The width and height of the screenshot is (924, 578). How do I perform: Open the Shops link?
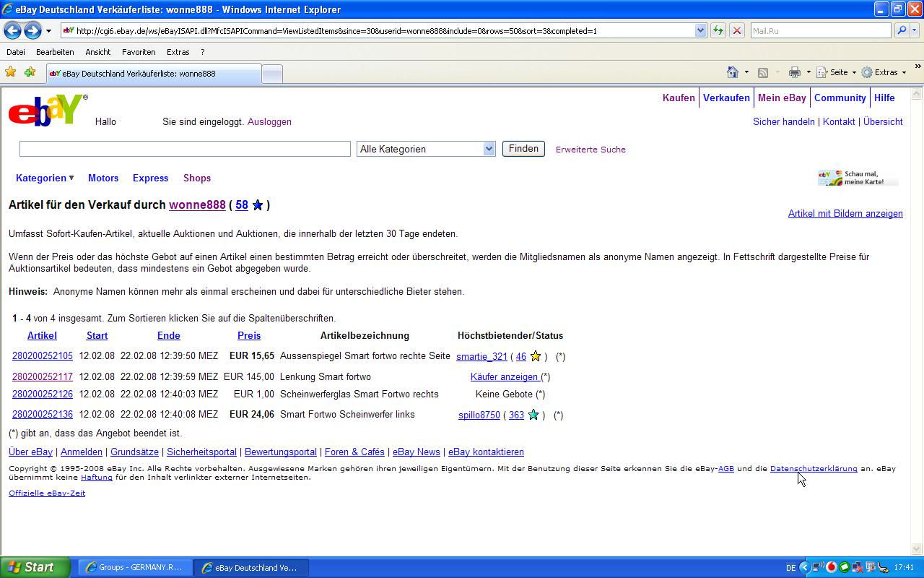point(197,178)
